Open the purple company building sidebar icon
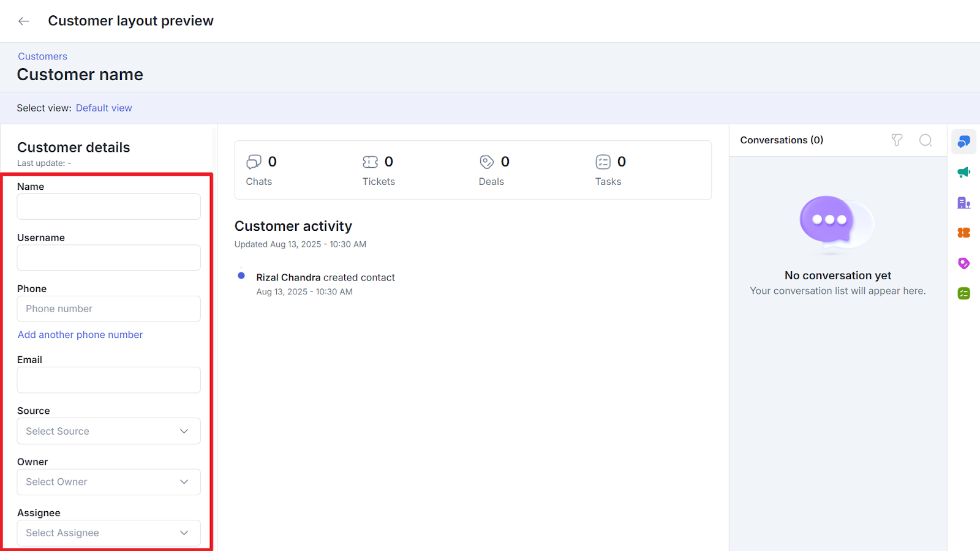Viewport: 980px width, 551px height. [x=963, y=203]
